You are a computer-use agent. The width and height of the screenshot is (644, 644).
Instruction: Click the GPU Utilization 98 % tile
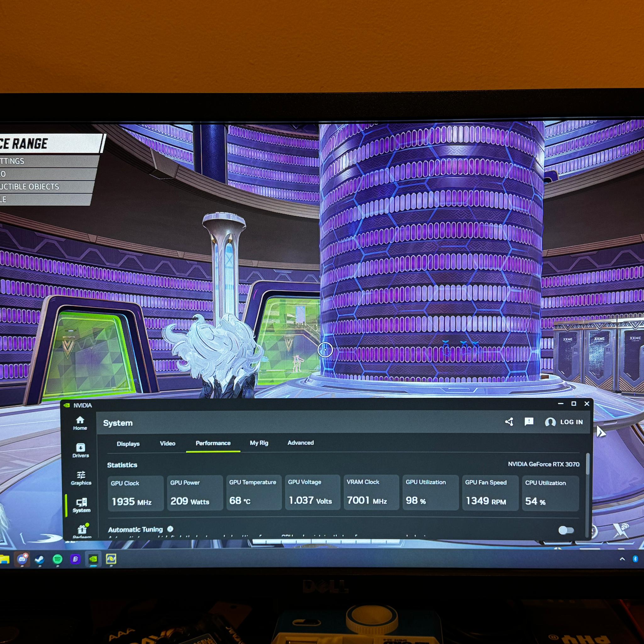pyautogui.click(x=431, y=493)
